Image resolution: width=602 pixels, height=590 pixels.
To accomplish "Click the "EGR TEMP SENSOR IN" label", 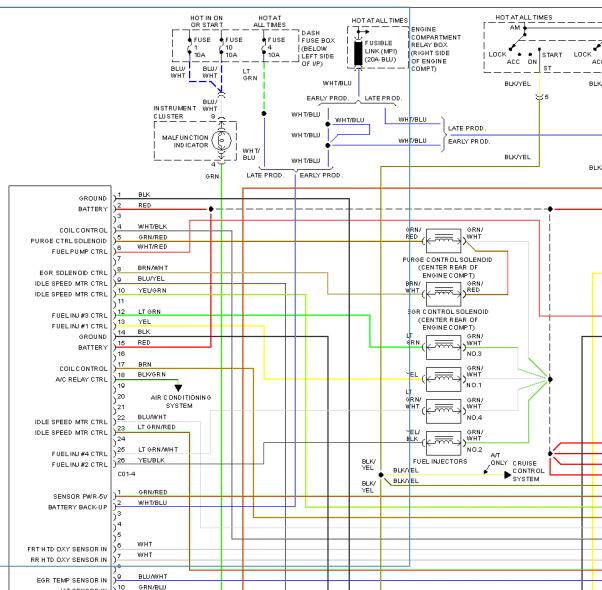I will click(72, 580).
